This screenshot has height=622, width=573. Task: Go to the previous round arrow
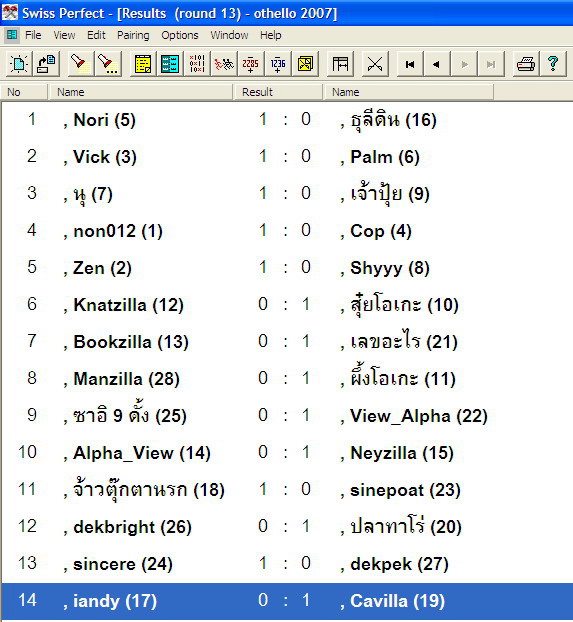tap(437, 64)
